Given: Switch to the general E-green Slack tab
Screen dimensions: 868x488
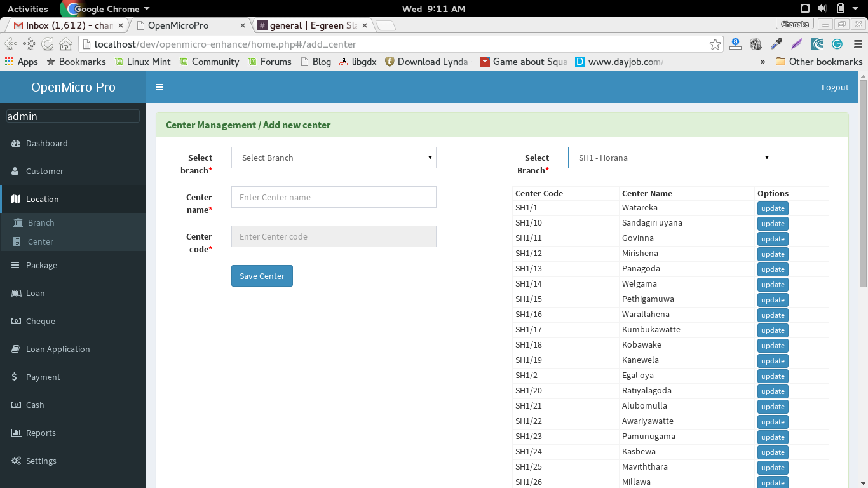Looking at the screenshot, I should point(312,25).
